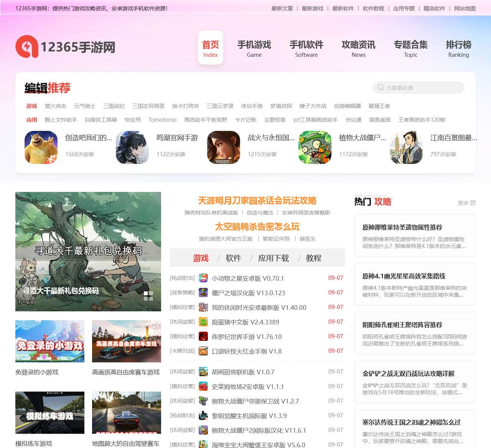This screenshot has height=448, width=491.
Task: Open the 免登录的小游戏 thumbnail
Action: (50, 341)
